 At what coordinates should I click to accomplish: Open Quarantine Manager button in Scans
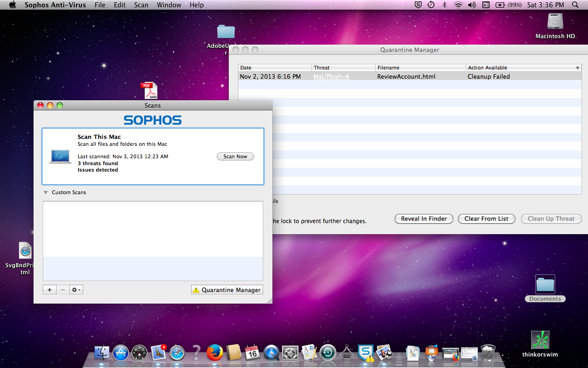227,290
